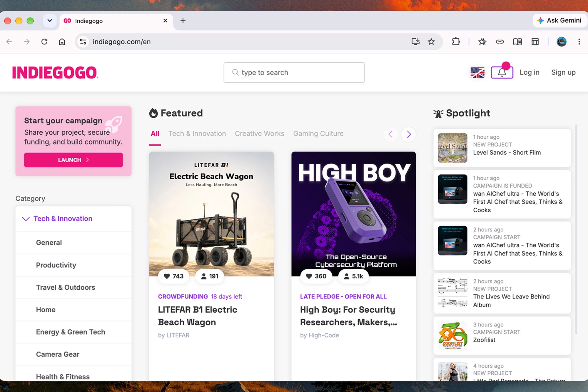Open the Camera Gear category
This screenshot has height=392, width=588.
73,354
